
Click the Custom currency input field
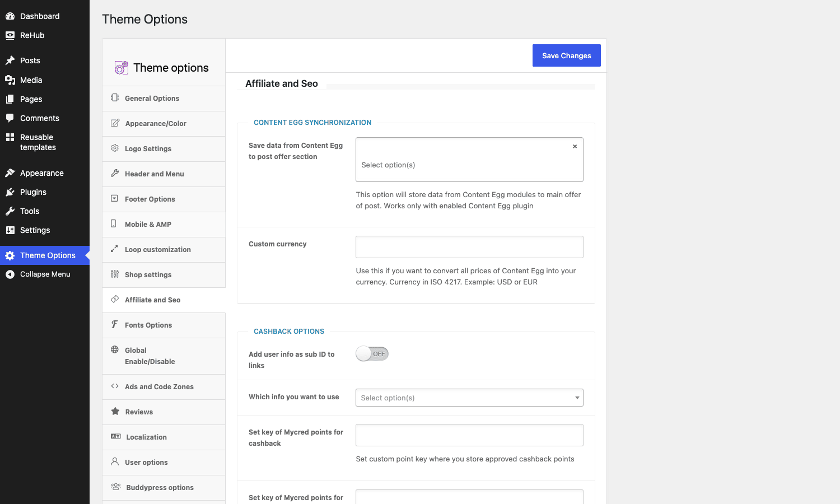(469, 247)
